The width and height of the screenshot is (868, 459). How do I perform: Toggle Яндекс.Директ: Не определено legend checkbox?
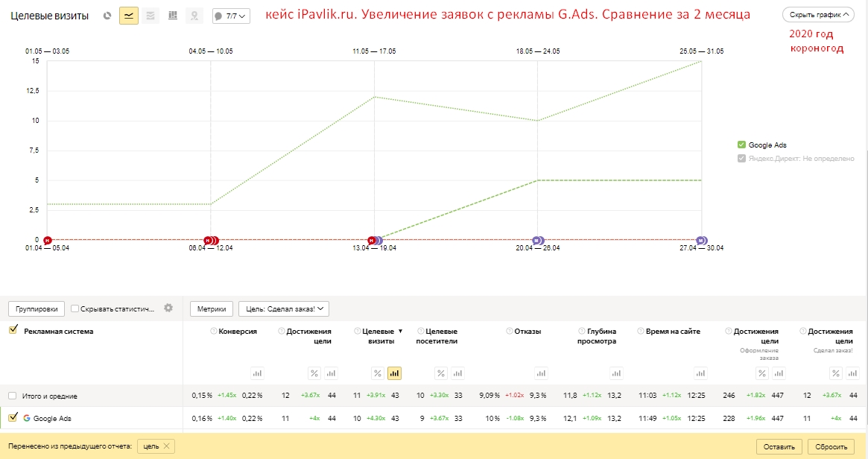point(742,159)
